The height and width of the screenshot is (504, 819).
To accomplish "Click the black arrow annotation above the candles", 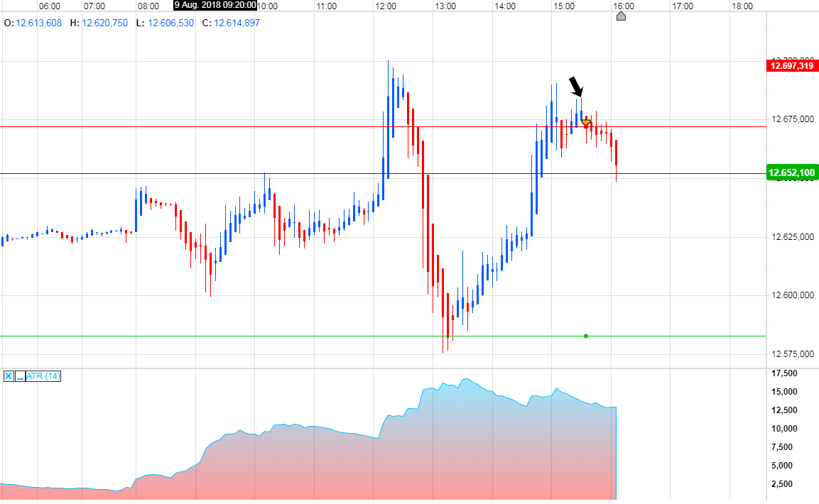I will pyautogui.click(x=577, y=85).
